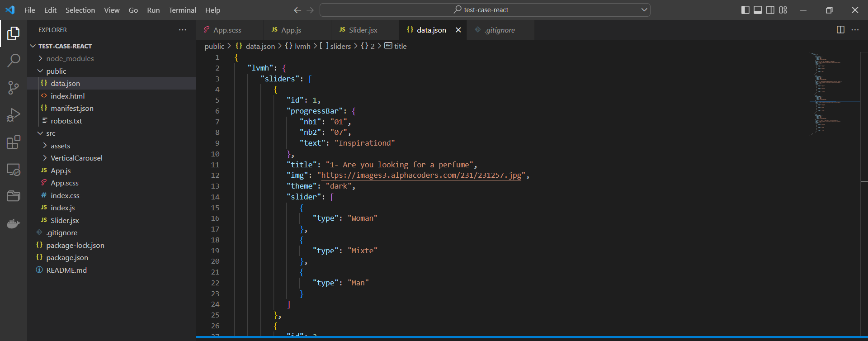Open the Remote Explorer icon
The height and width of the screenshot is (341, 868).
[14, 170]
